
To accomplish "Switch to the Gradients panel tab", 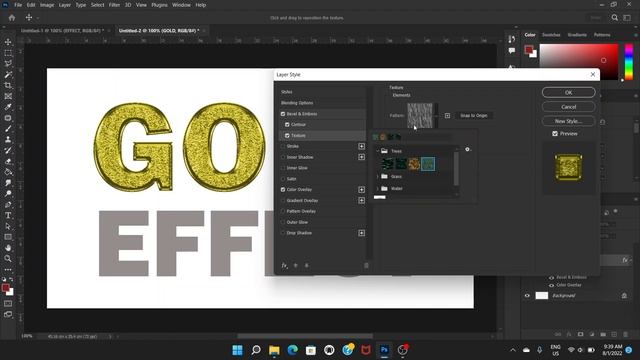I will [x=577, y=35].
